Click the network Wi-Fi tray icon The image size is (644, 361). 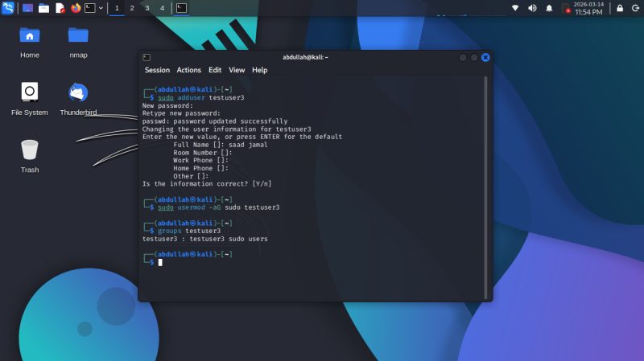pyautogui.click(x=515, y=8)
